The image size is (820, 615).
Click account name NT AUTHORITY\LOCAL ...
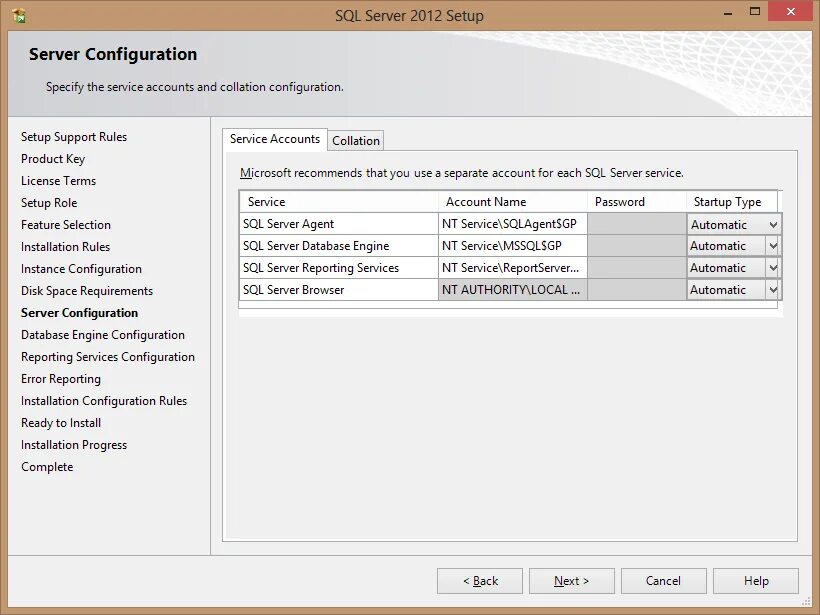[512, 290]
